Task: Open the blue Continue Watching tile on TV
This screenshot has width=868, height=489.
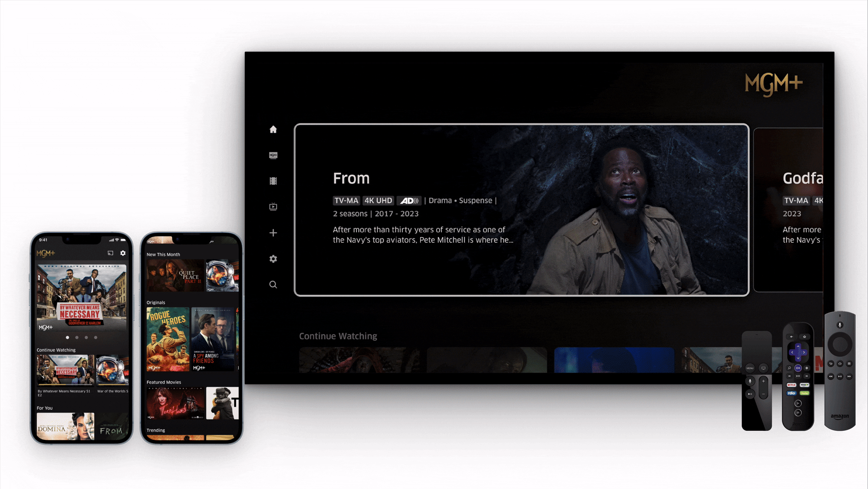Action: (x=614, y=360)
